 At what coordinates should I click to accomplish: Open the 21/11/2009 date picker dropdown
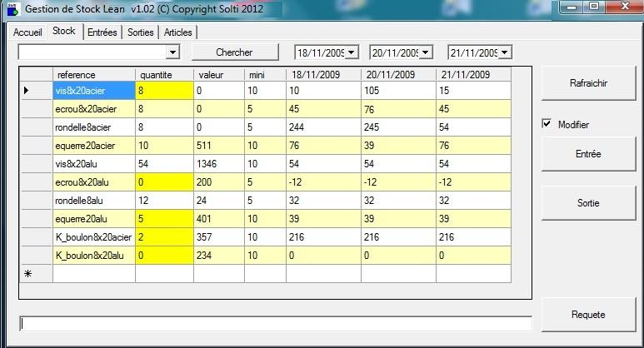505,52
